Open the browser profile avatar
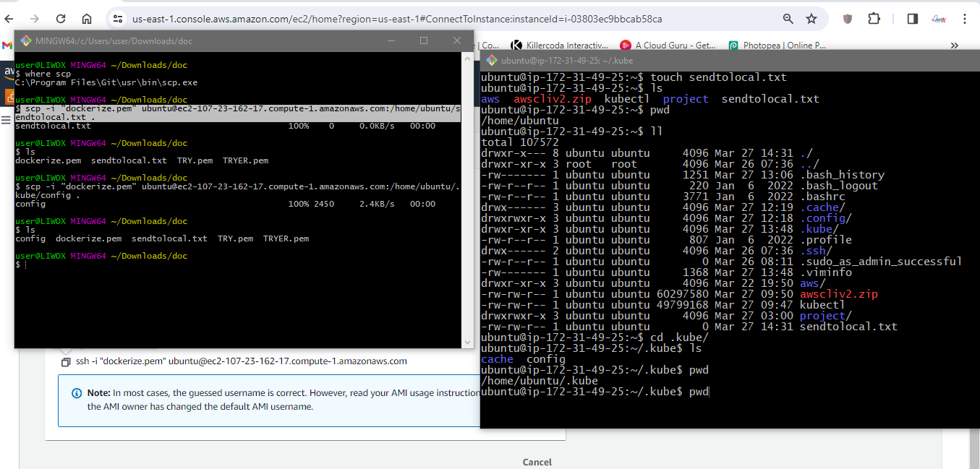This screenshot has width=980, height=469. (939, 19)
